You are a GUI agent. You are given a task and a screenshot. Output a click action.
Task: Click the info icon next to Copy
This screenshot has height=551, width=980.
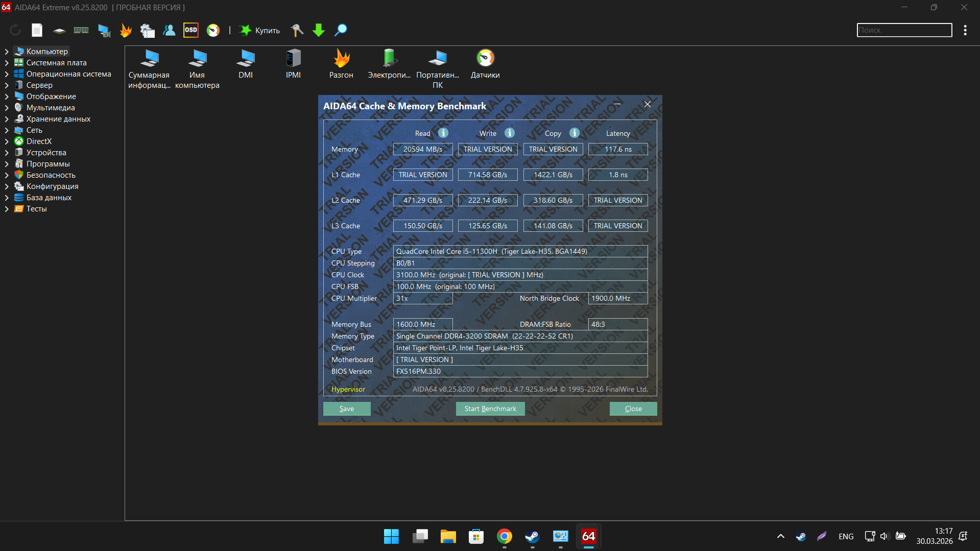pyautogui.click(x=575, y=133)
